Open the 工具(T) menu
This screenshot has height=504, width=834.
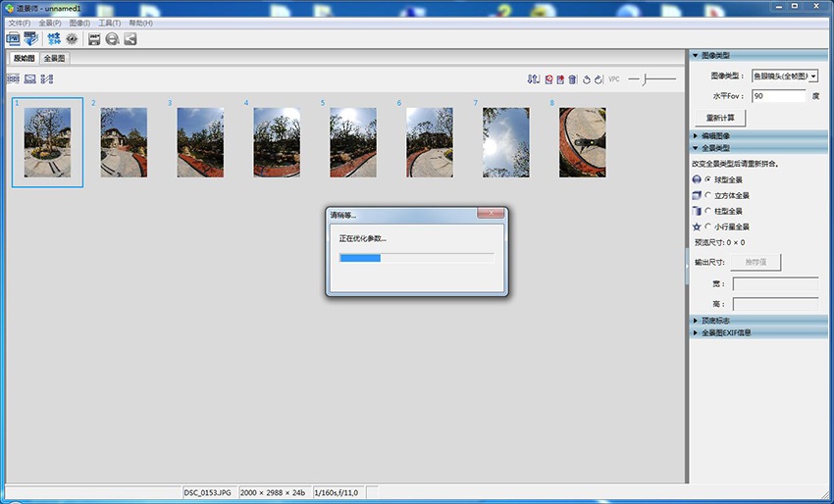(x=109, y=23)
